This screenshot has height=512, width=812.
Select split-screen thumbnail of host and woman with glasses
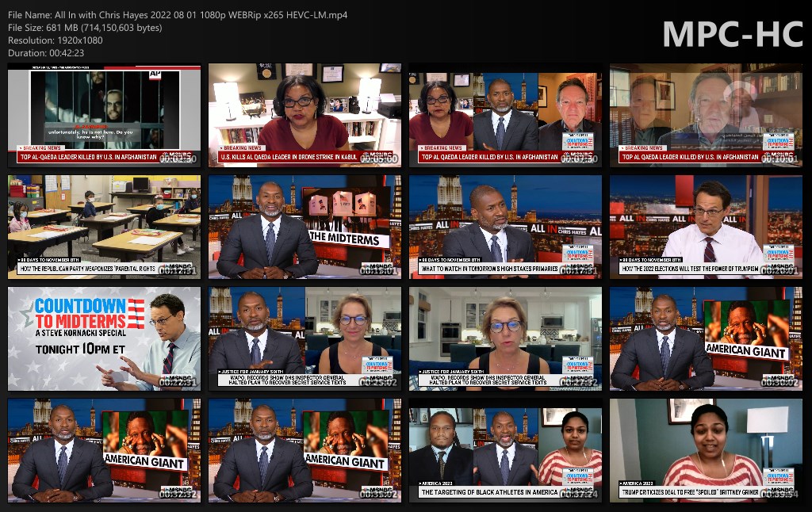(x=305, y=339)
